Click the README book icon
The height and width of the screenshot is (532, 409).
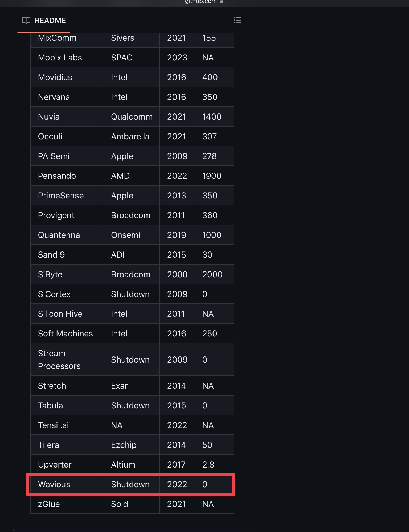click(26, 20)
